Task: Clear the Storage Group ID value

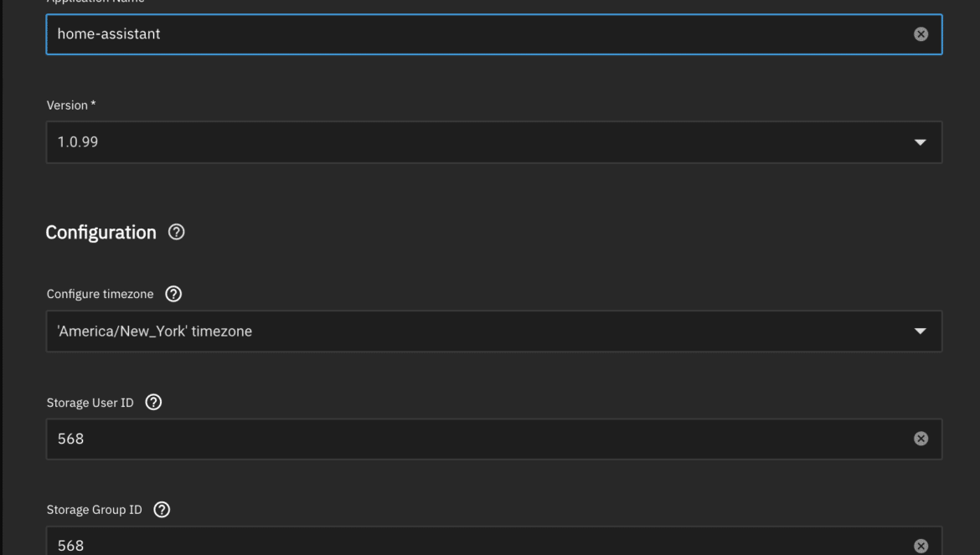Action: pyautogui.click(x=921, y=547)
